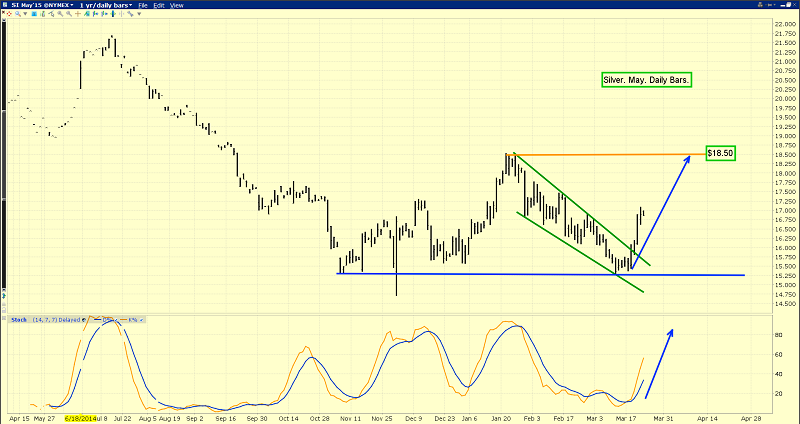Screen dimensions: 800x424
Task: Click the green and brown bar-chart icon
Action: click(x=43, y=14)
